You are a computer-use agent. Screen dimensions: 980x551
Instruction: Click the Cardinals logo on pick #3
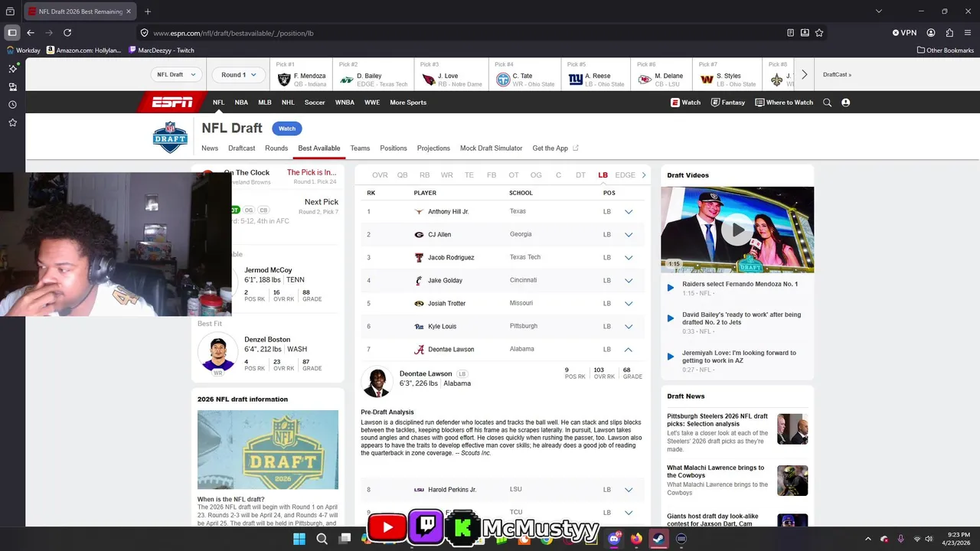tap(429, 80)
